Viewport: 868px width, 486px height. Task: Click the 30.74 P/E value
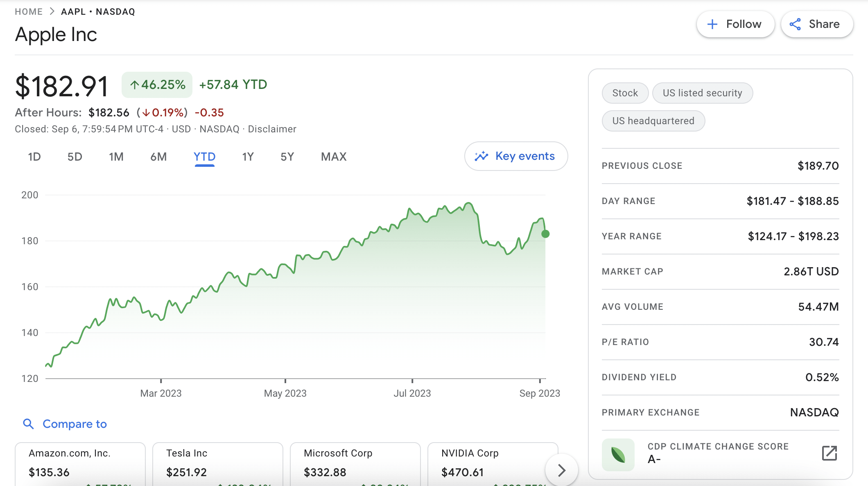[x=824, y=342]
